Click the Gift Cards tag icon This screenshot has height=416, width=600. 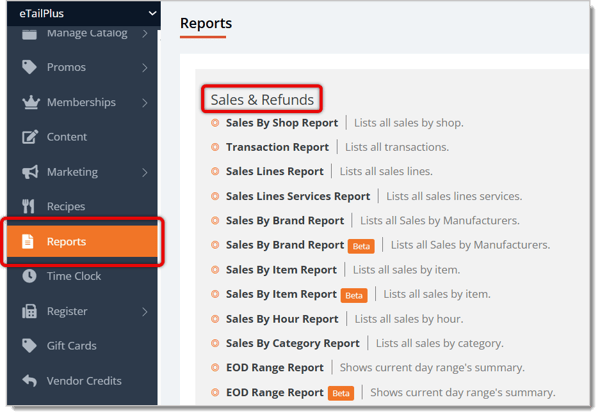tap(29, 346)
